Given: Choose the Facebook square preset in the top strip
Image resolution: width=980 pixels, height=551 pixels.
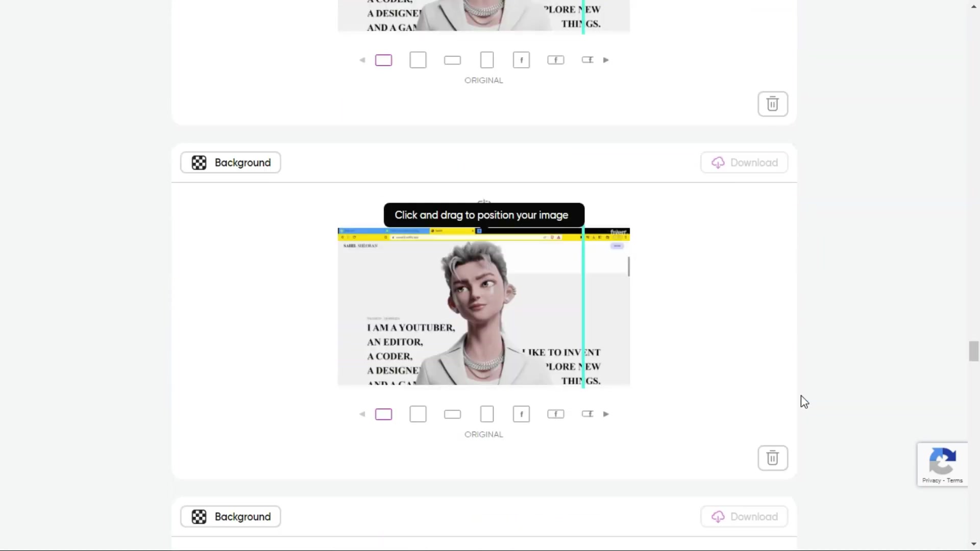Looking at the screenshot, I should point(521,60).
